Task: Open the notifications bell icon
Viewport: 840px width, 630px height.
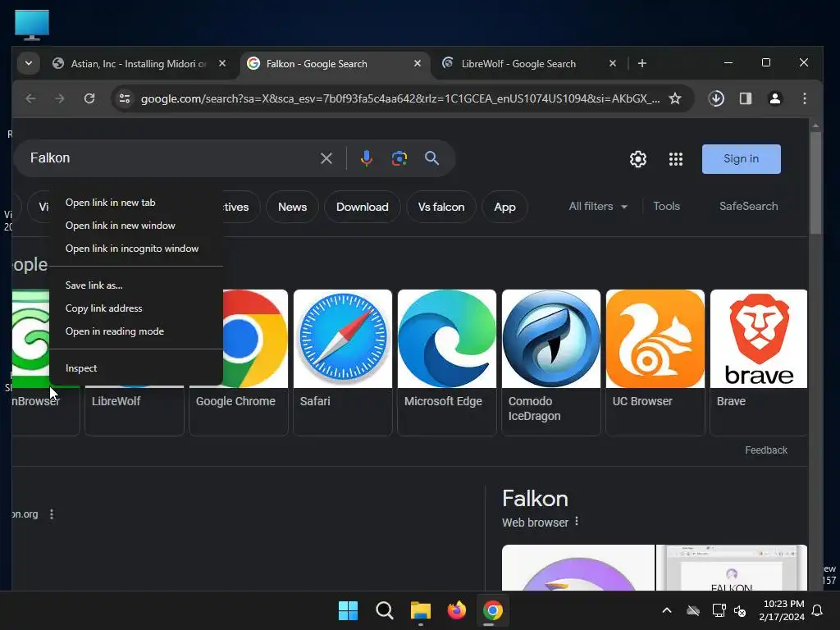Action: [x=818, y=610]
